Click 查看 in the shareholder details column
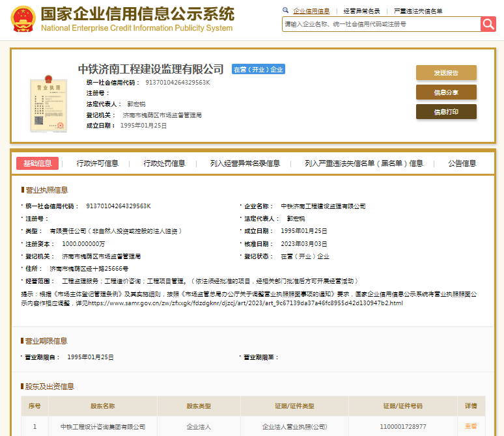Image resolution: width=504 pixels, height=436 pixels. [471, 426]
